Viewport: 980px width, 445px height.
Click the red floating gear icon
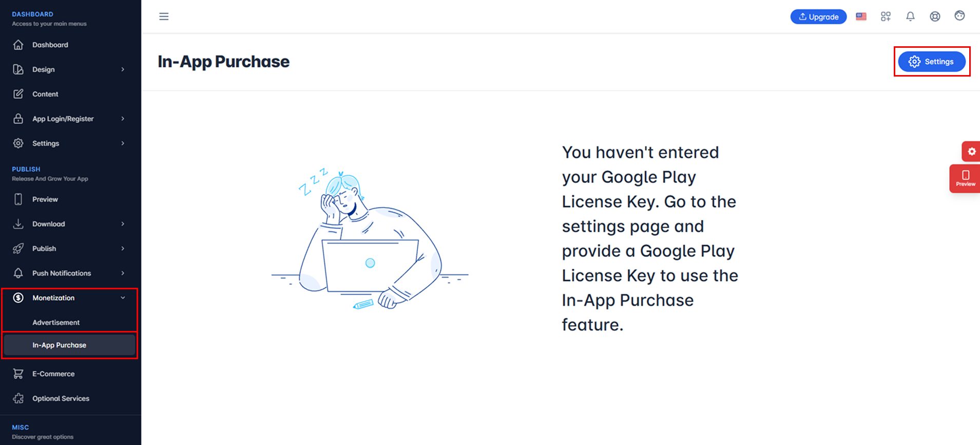(x=971, y=152)
